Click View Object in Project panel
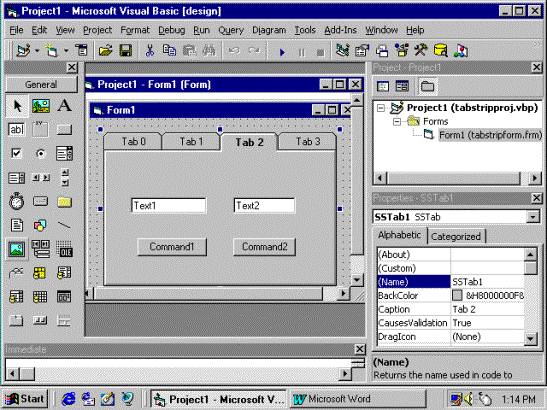 coord(402,86)
